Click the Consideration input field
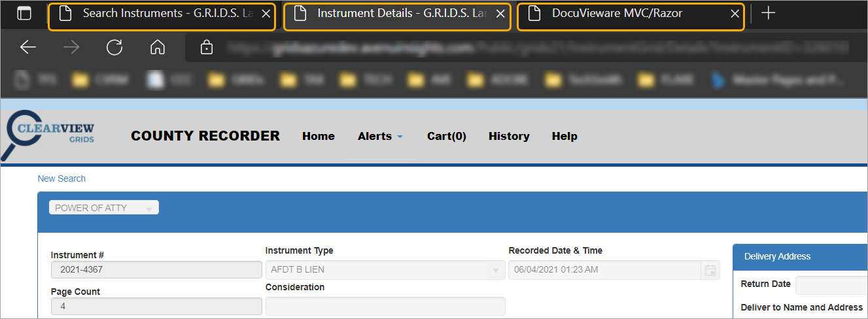Screen dimensions: 868x319 pos(385,306)
